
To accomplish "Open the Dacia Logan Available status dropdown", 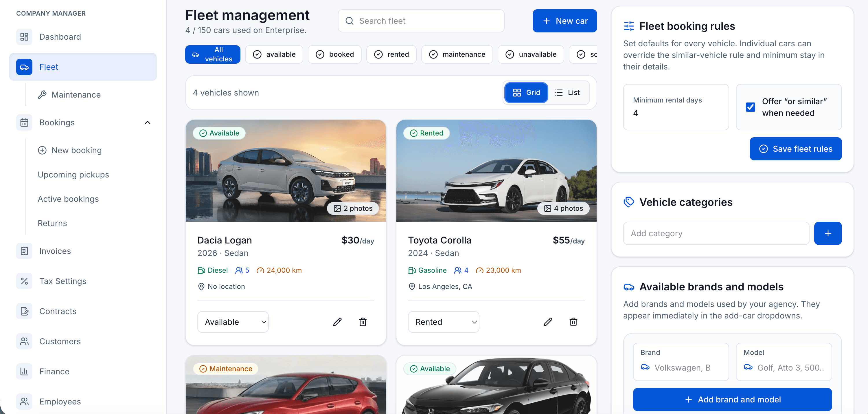I will point(233,322).
